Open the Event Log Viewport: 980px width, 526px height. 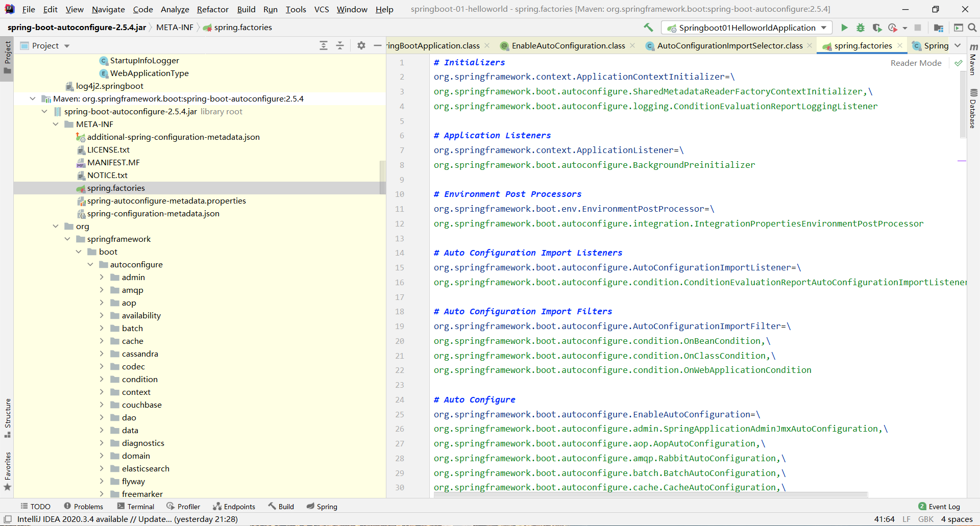(x=939, y=507)
